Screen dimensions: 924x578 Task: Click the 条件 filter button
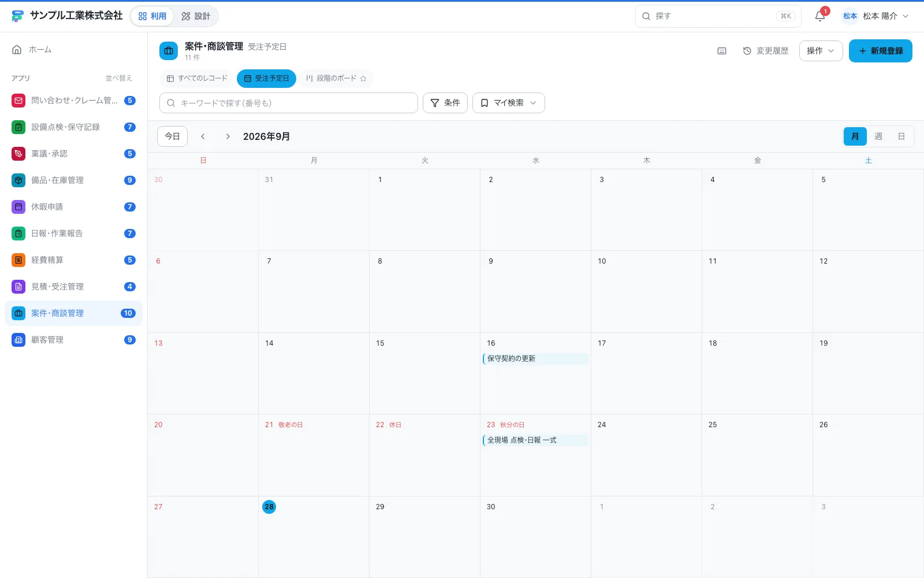(x=445, y=103)
